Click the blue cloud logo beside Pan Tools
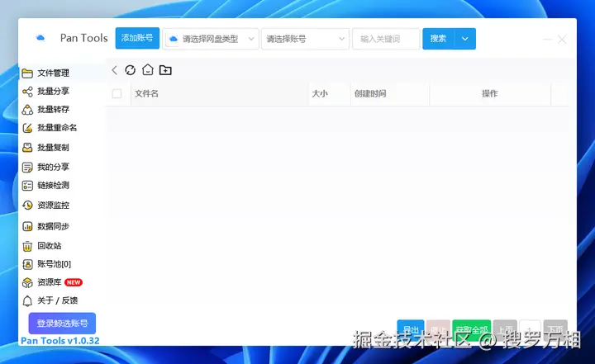The width and height of the screenshot is (595, 364). [x=40, y=38]
